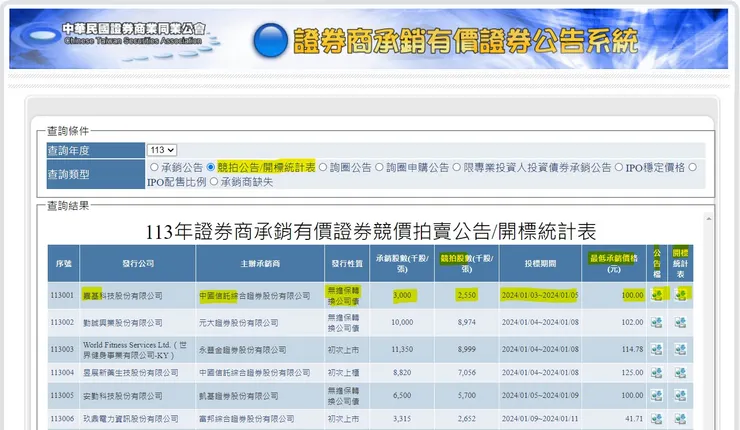Open announcement file icon for row 113006
This screenshot has width=740, height=430.
[656, 418]
